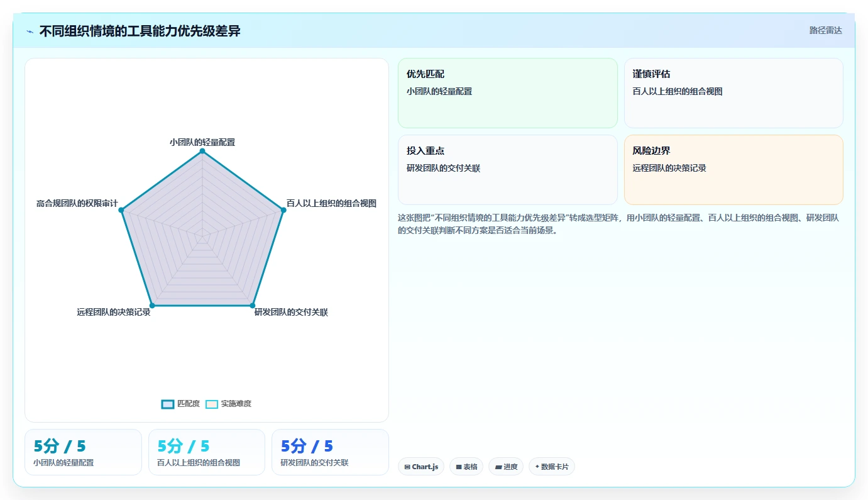This screenshot has width=868, height=500.
Task: Click the radar axis label 高合规团队的权限审计
Action: pyautogui.click(x=77, y=203)
